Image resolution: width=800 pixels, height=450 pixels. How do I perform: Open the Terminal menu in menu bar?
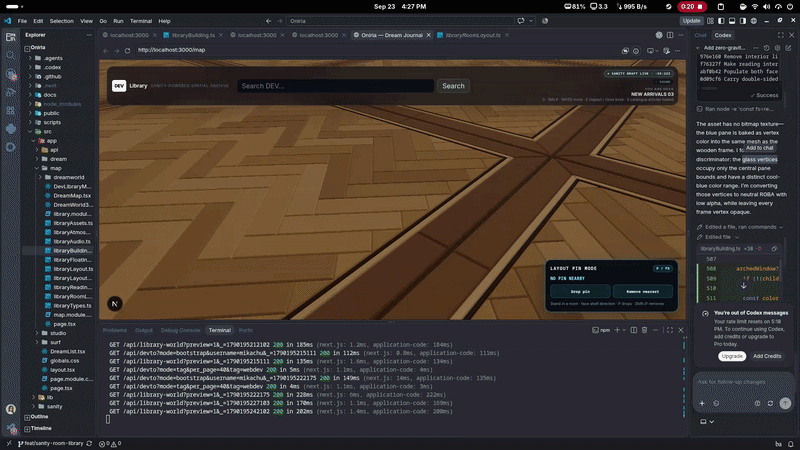pyautogui.click(x=141, y=21)
